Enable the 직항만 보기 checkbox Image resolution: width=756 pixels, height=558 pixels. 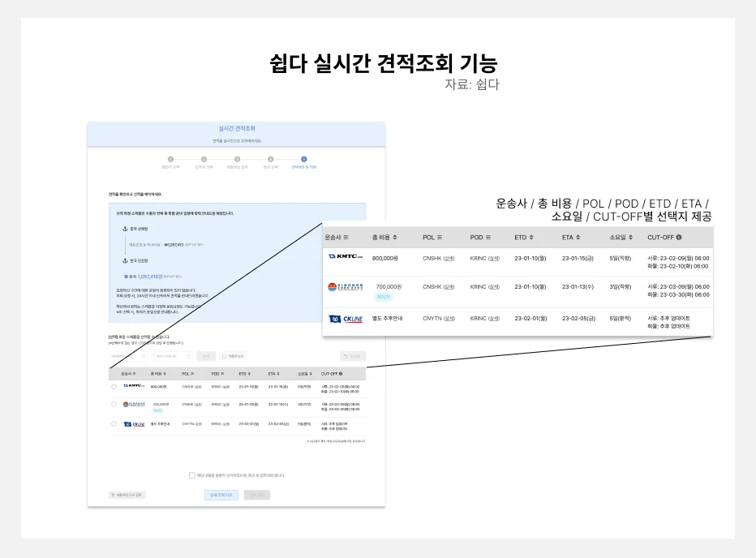[x=224, y=355]
